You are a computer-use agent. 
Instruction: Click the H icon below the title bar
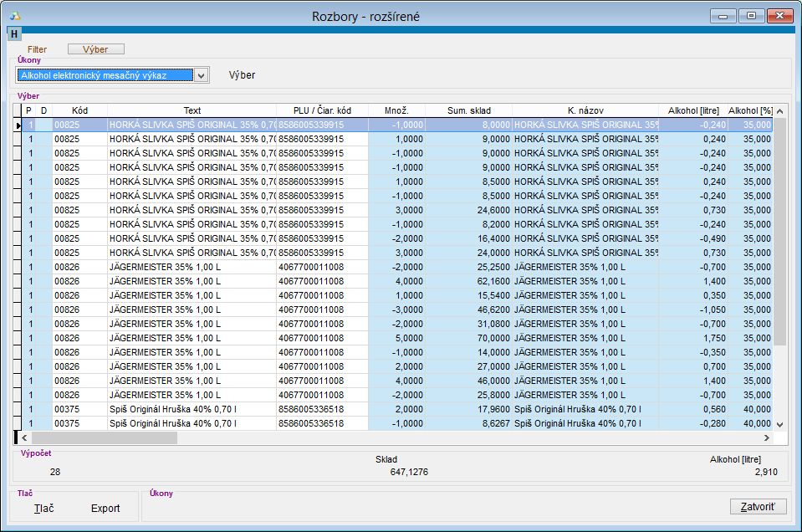click(14, 33)
